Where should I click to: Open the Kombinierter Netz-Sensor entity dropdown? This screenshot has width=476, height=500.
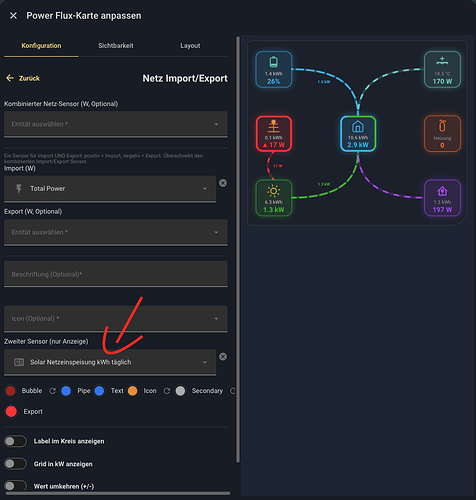point(116,124)
